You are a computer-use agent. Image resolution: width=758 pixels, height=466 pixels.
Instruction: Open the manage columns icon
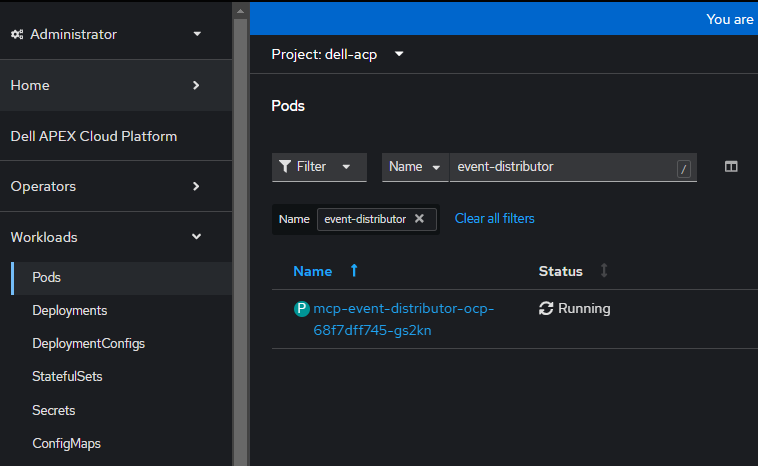tap(731, 167)
